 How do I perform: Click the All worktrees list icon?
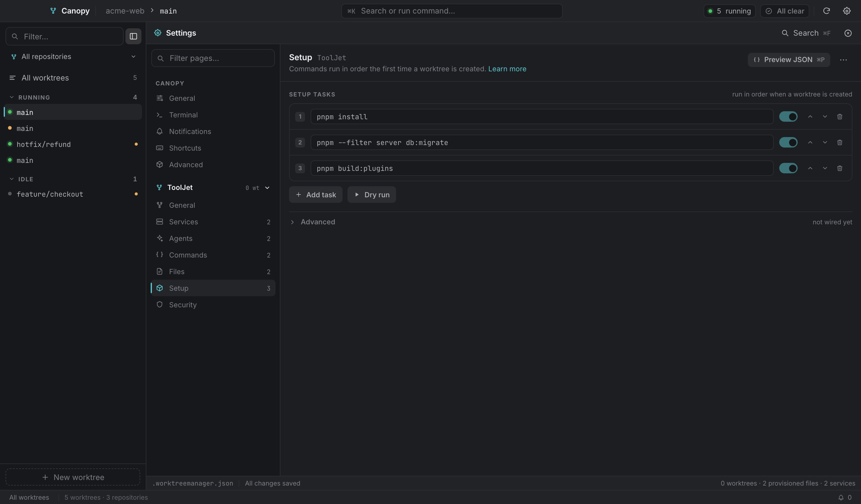tap(12, 78)
